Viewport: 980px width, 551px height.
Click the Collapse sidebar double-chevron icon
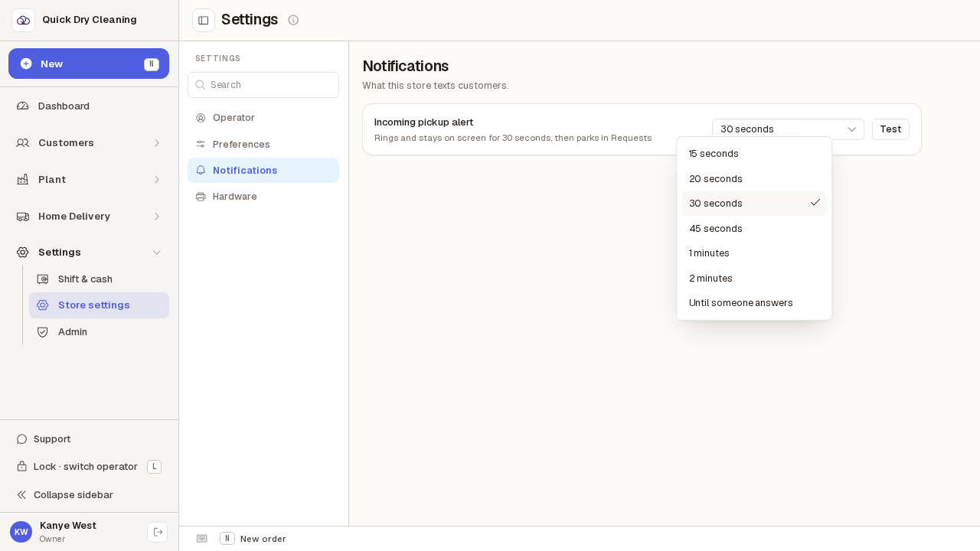point(21,495)
